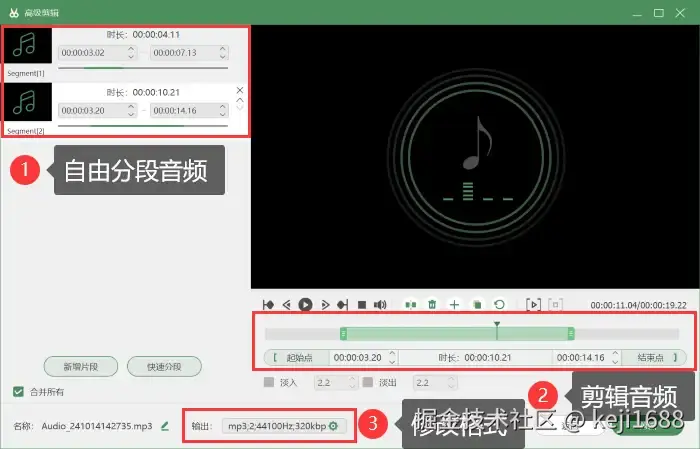
Task: Increase Segment[2] list start time up arrow
Action: point(131,107)
